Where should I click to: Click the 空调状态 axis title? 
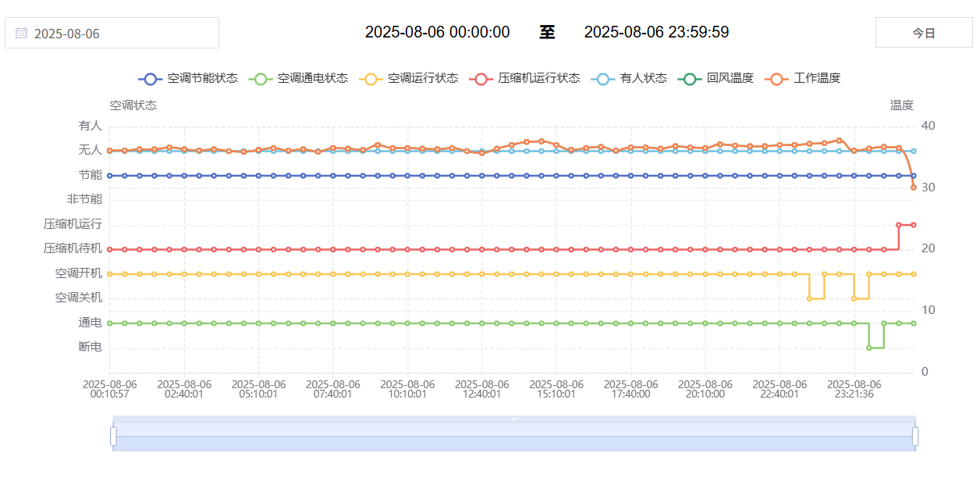coord(133,105)
